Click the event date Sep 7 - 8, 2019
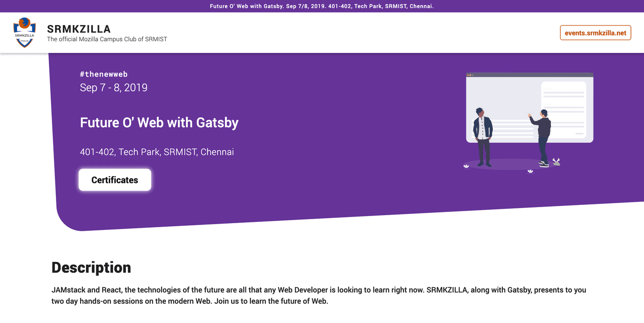The image size is (644, 323). tap(114, 87)
